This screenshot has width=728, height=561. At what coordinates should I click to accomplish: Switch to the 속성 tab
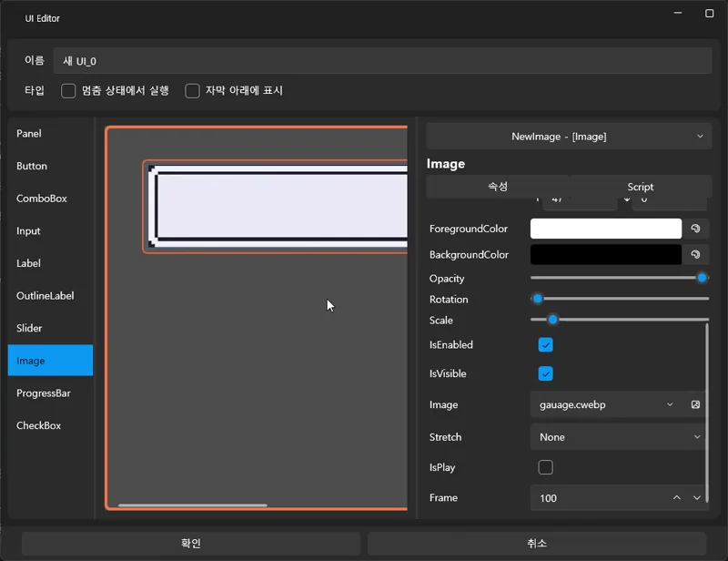pyautogui.click(x=498, y=187)
